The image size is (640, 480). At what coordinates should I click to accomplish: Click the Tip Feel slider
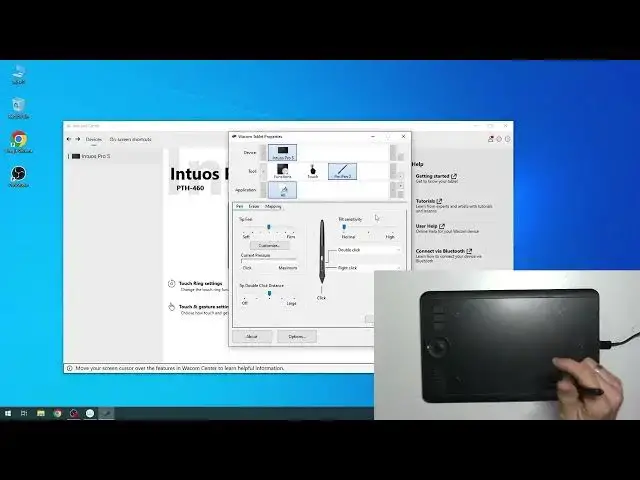pos(269,228)
